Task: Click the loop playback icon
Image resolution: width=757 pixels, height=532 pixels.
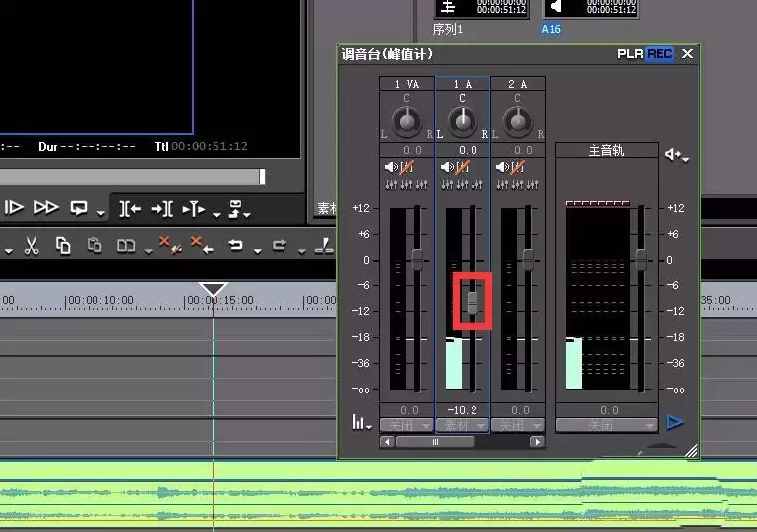Action: pyautogui.click(x=79, y=208)
